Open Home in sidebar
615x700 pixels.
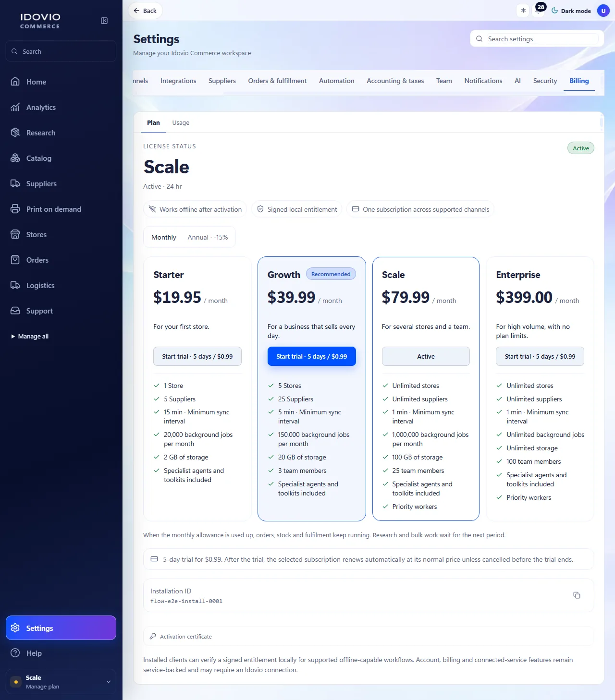tap(61, 82)
